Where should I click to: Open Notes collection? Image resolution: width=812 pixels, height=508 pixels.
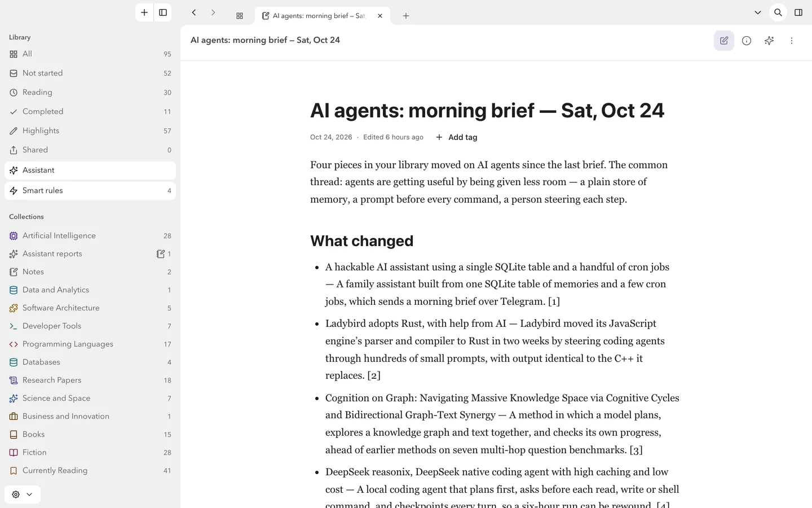click(x=90, y=272)
